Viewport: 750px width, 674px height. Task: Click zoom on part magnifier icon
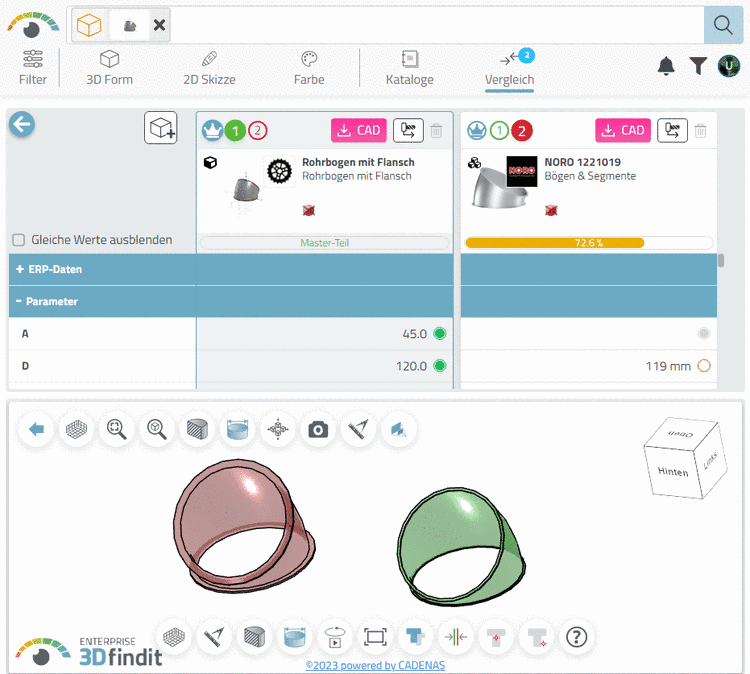click(x=157, y=430)
